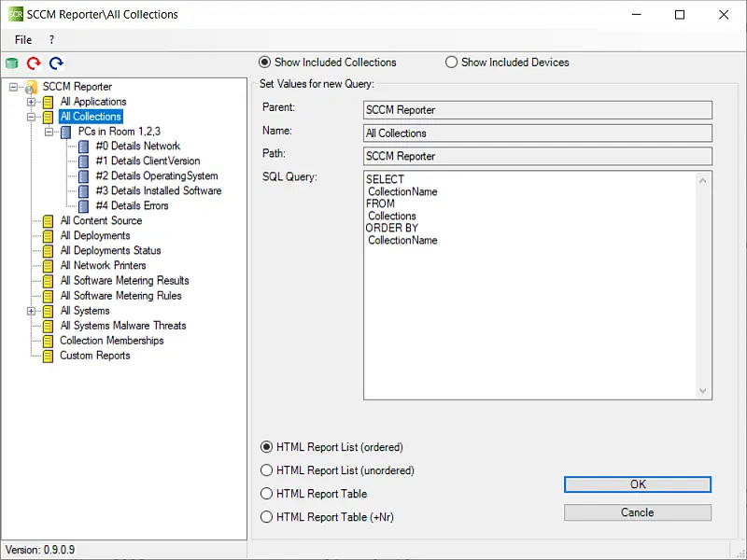Click into the Path field
This screenshot has width=747, height=560.
coord(538,156)
